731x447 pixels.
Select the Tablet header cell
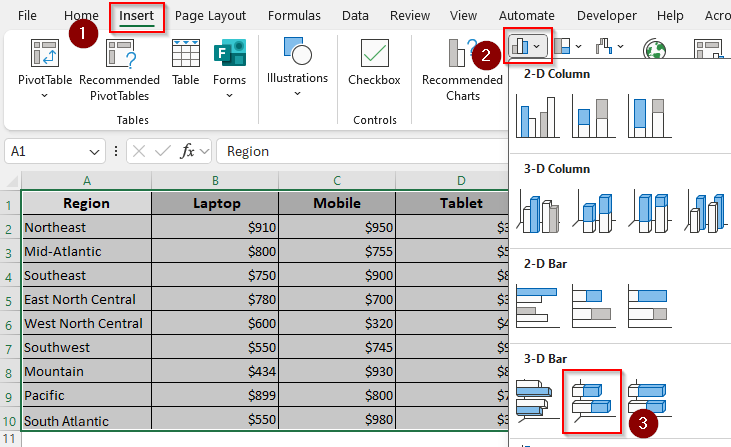coord(452,203)
